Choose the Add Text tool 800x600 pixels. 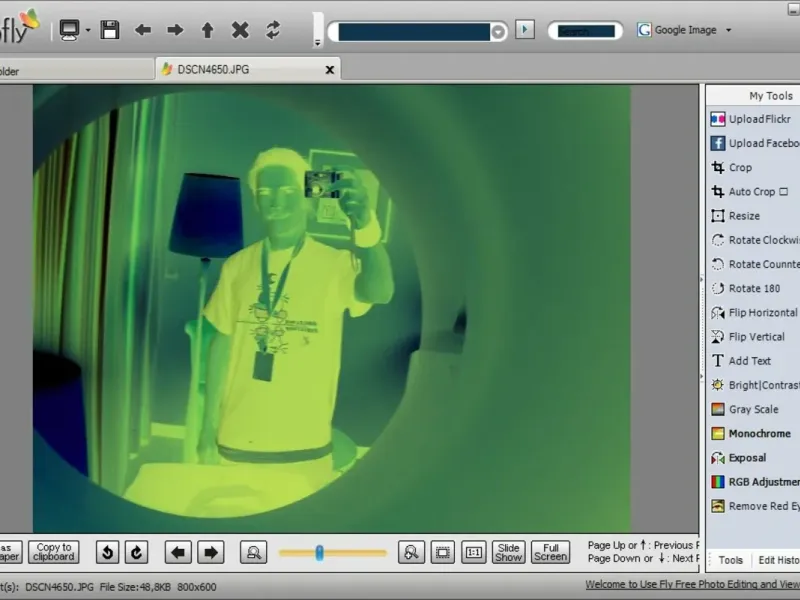749,361
